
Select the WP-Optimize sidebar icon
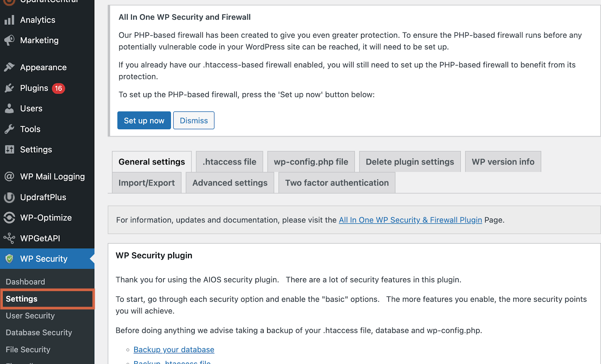pos(9,217)
